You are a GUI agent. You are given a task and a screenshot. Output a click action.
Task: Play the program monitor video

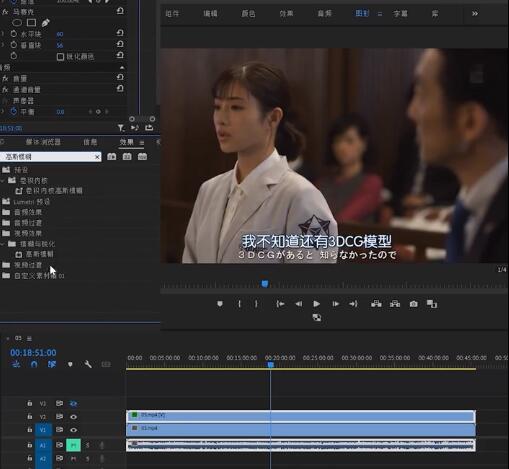coord(317,304)
